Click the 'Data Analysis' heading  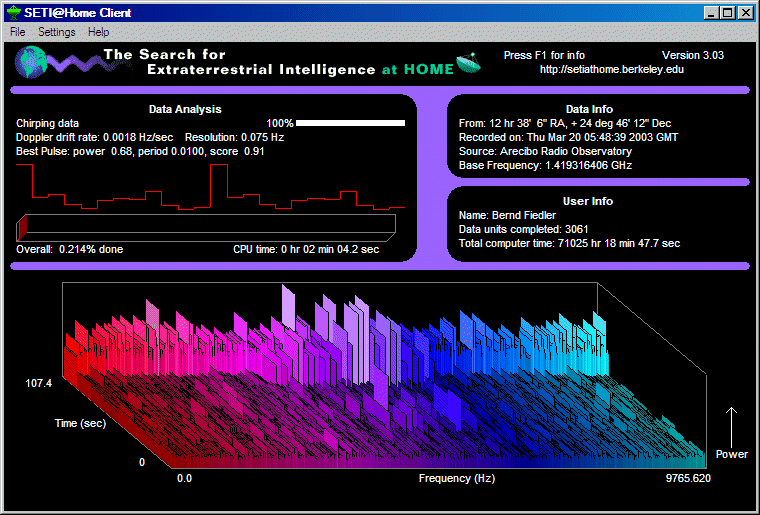point(185,109)
